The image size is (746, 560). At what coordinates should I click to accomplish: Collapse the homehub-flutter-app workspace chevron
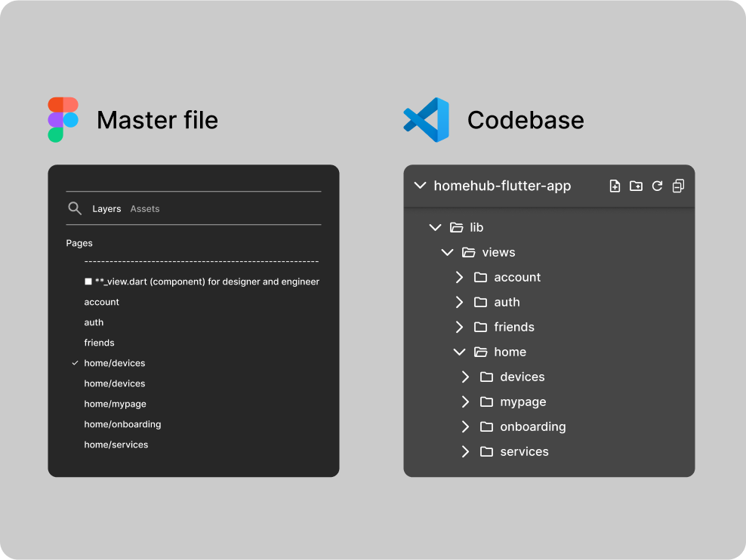click(420, 186)
